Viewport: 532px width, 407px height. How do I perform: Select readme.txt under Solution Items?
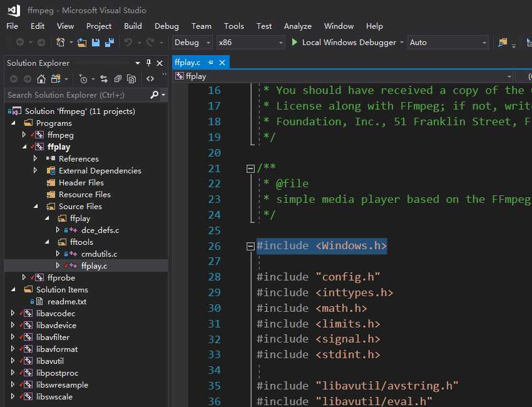(67, 301)
